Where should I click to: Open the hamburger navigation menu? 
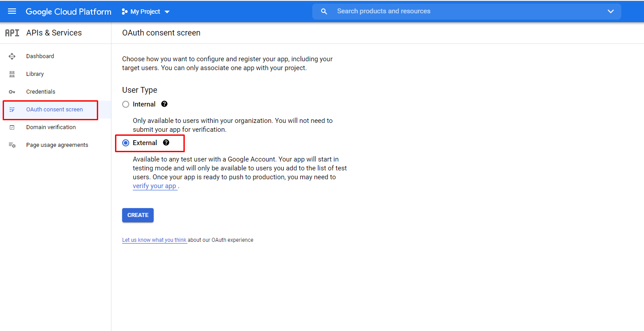[12, 12]
